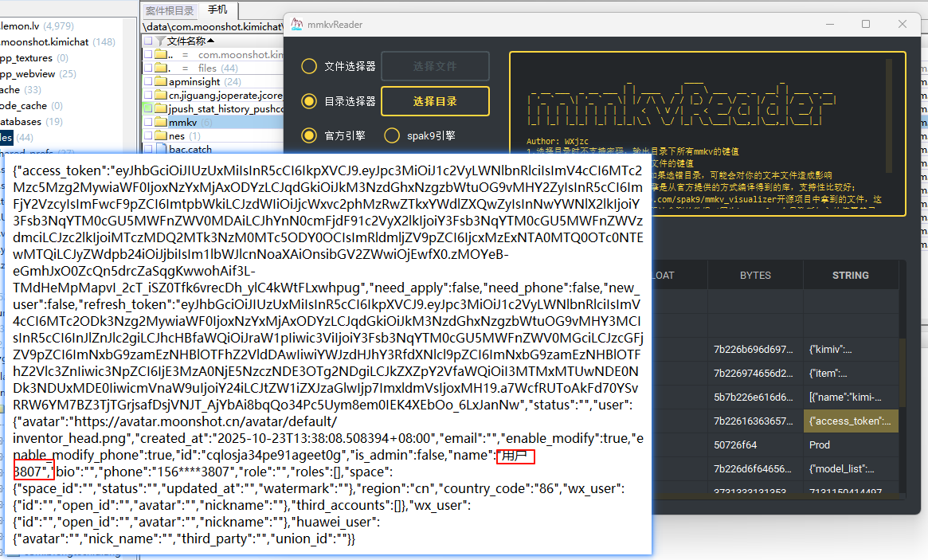Screen dimensions: 928x560
Task: Switch to the 手机 tab
Action: (217, 10)
